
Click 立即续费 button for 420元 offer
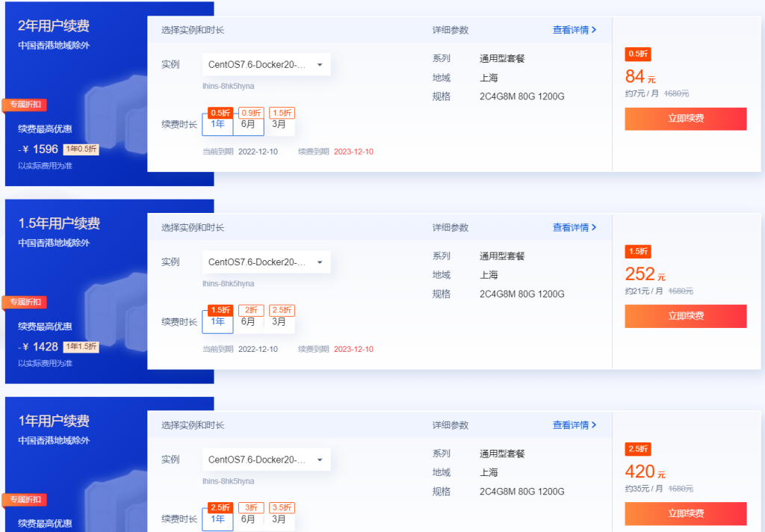click(686, 513)
